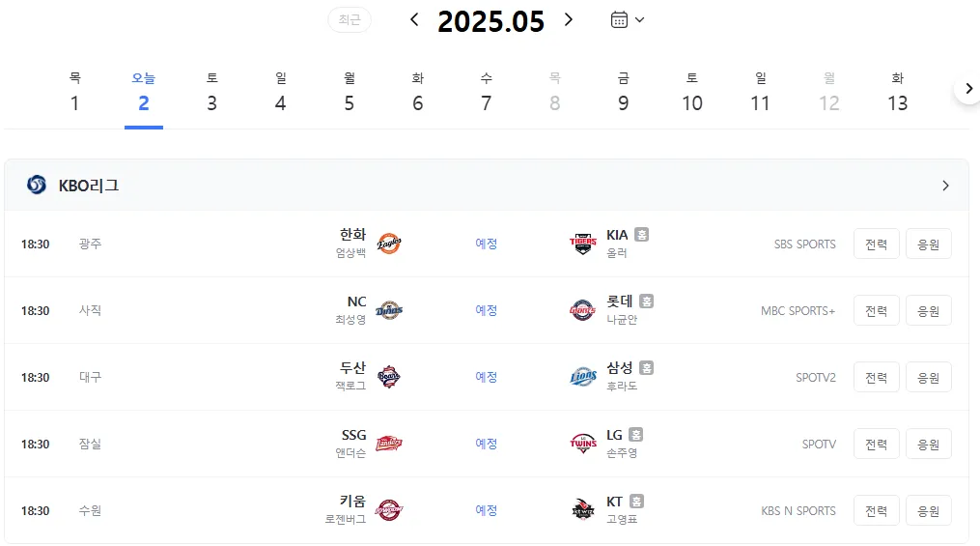
Task: Click the Doosan Bears team logo
Action: pyautogui.click(x=389, y=377)
